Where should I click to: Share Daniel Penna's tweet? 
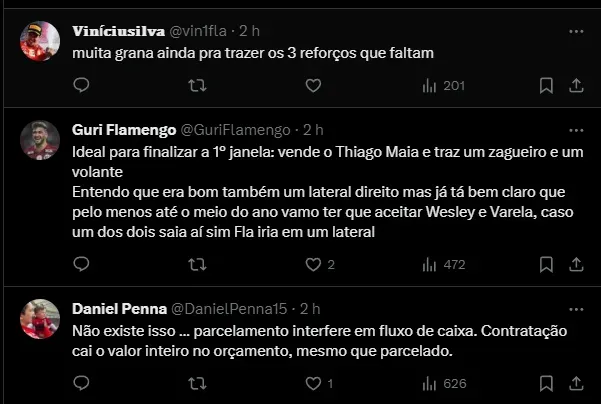click(575, 383)
